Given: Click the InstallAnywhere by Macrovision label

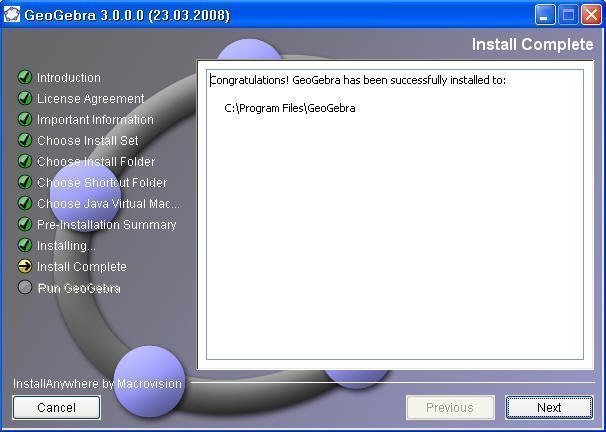Looking at the screenshot, I should coord(97,384).
